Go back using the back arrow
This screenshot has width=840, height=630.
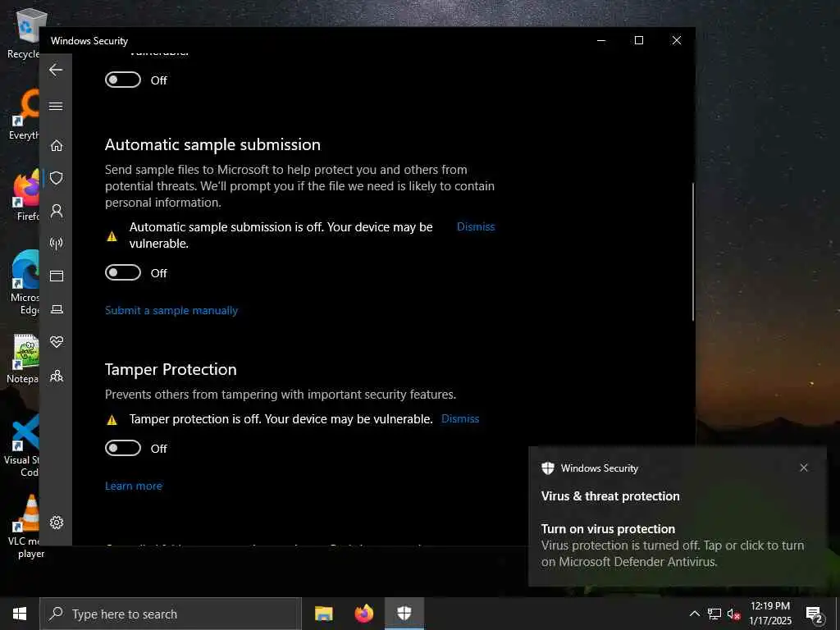click(56, 70)
